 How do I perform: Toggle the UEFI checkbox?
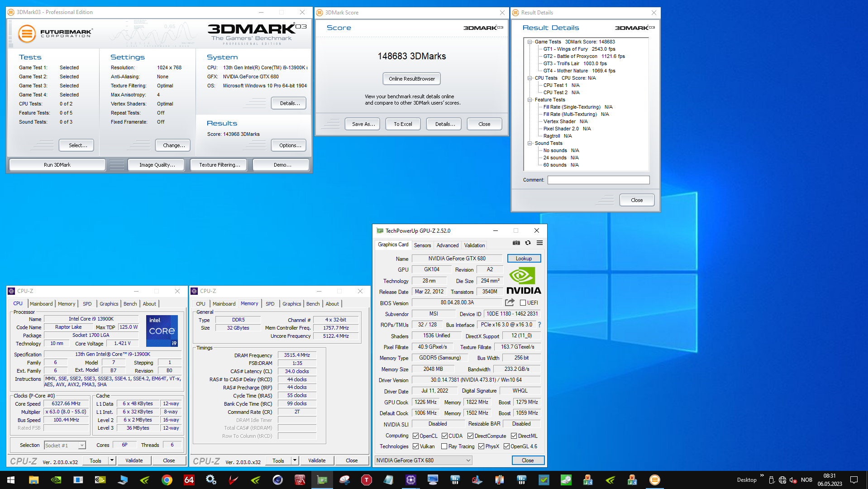523,303
